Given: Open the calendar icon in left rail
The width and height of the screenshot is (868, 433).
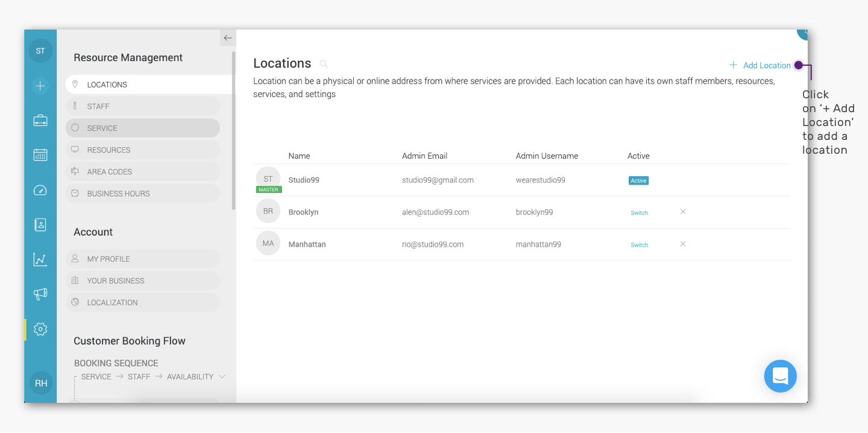Looking at the screenshot, I should (x=40, y=155).
